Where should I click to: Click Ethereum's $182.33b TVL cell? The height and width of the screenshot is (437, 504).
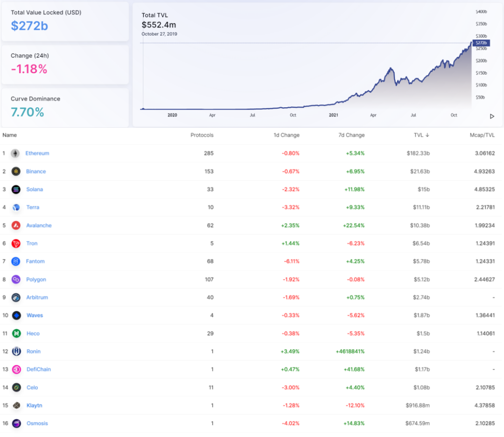(418, 153)
